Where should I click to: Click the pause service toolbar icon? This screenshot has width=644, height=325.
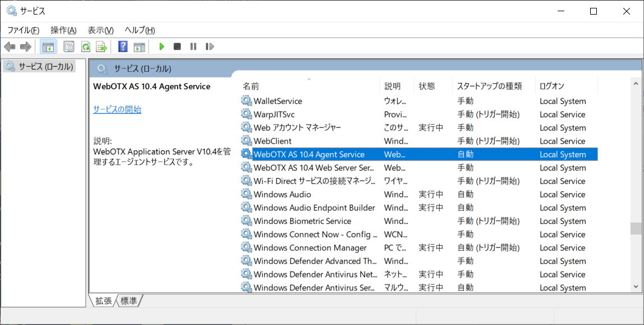tap(193, 46)
